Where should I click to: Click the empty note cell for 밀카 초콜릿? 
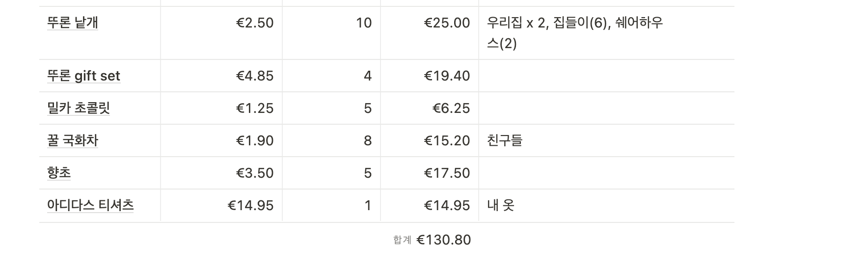click(606, 109)
